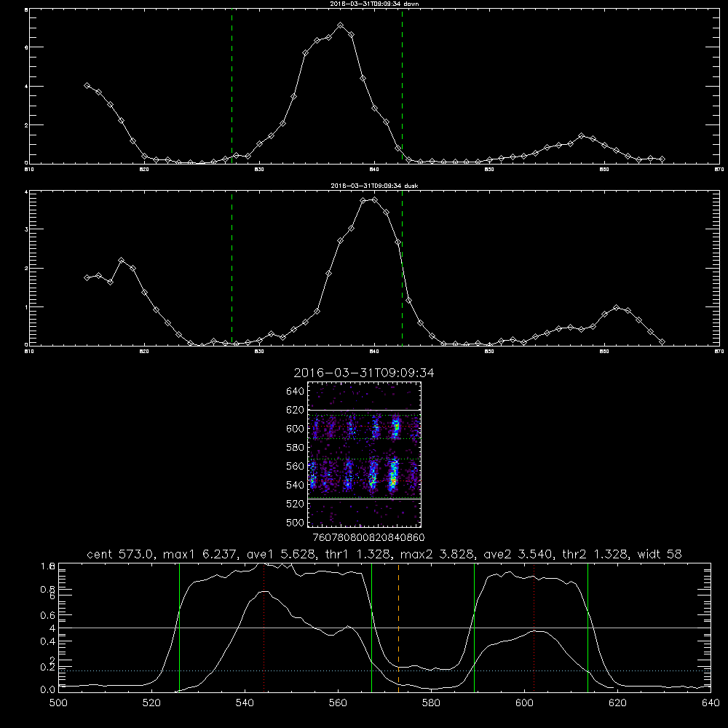Open the colored spectrogram image
Viewport: 728px width, 728px height.
pyautogui.click(x=365, y=454)
